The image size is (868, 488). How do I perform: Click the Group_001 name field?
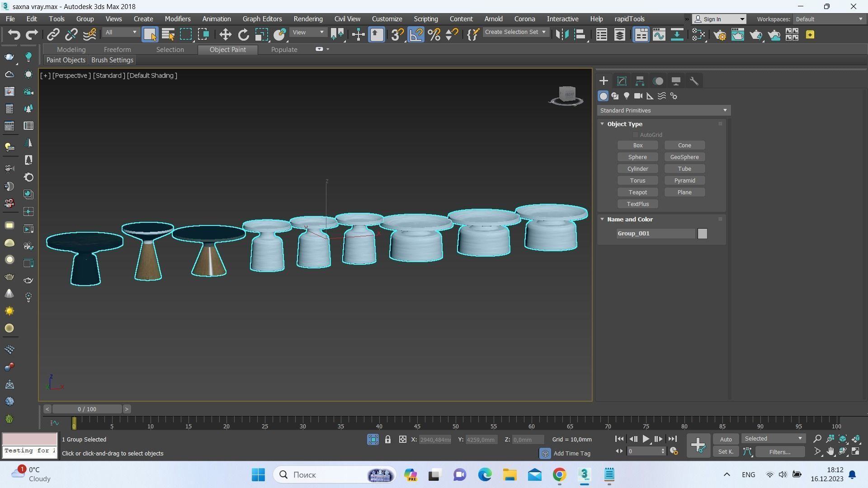[656, 234]
